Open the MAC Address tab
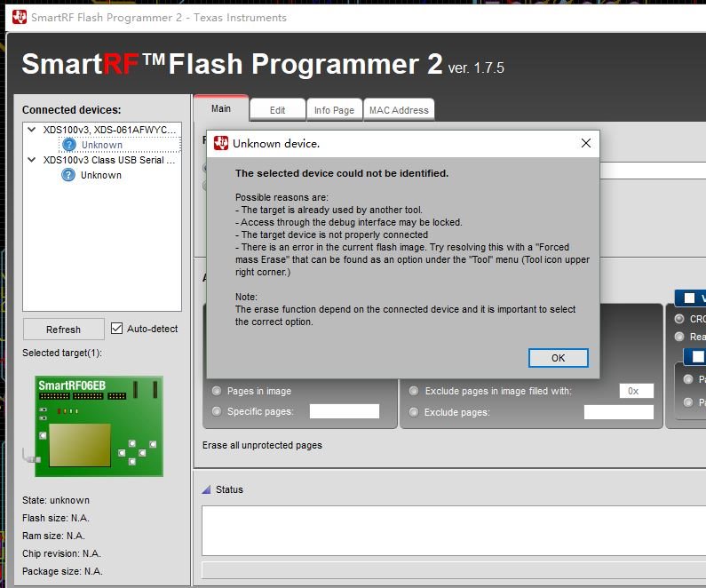 pyautogui.click(x=399, y=110)
